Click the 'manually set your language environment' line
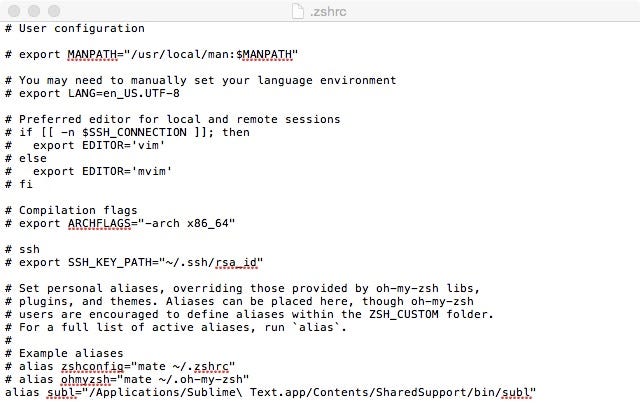Viewport: 640px width, 412px height. pyautogui.click(x=200, y=80)
